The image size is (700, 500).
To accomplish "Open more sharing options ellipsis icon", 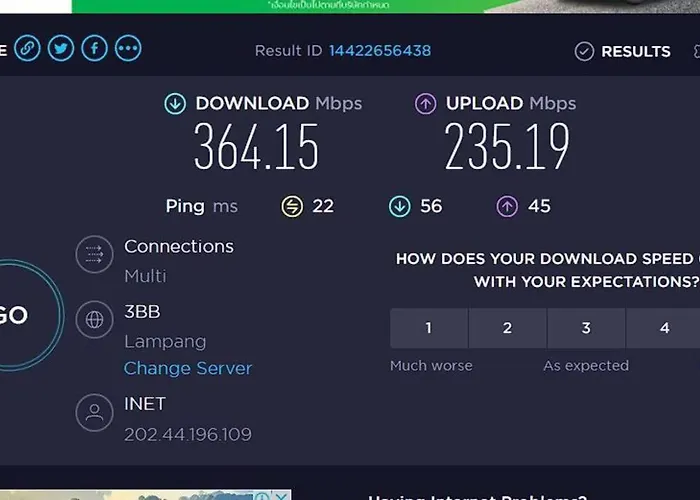I will point(128,48).
